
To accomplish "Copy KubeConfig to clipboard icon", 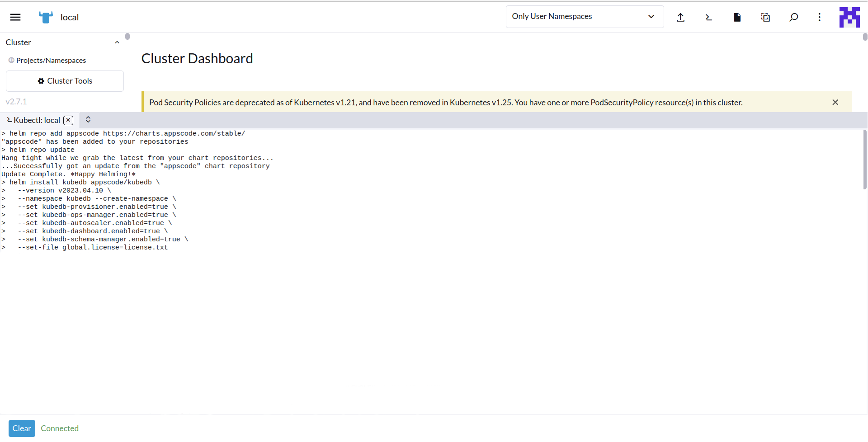I will 765,17.
